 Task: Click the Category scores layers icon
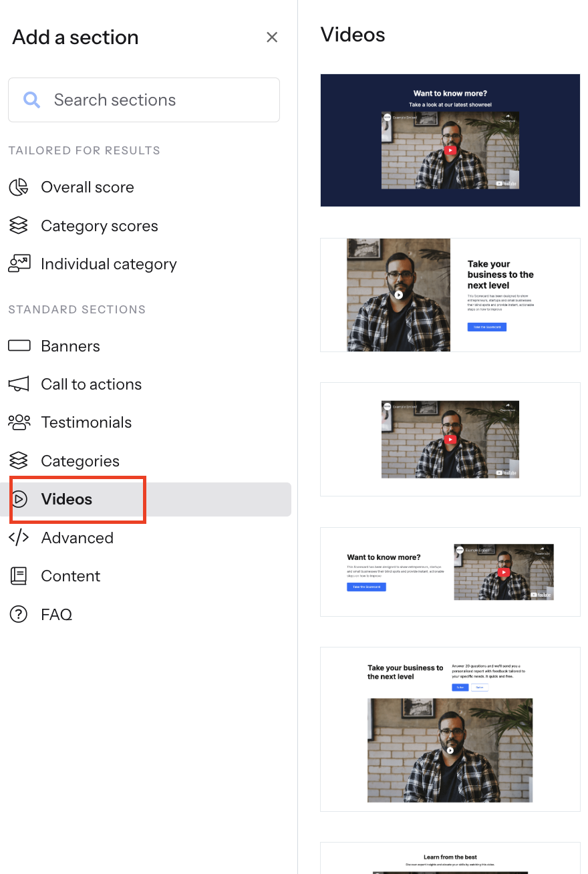[x=19, y=226]
